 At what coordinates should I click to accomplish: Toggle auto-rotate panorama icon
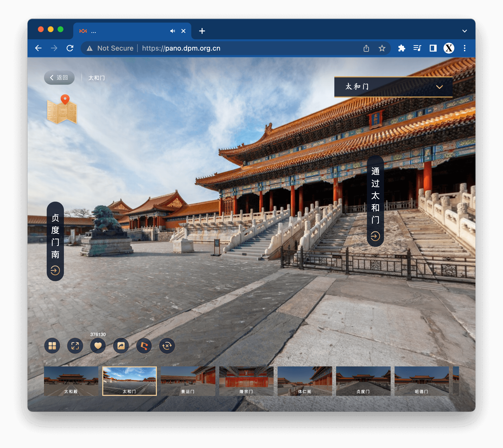(x=167, y=346)
